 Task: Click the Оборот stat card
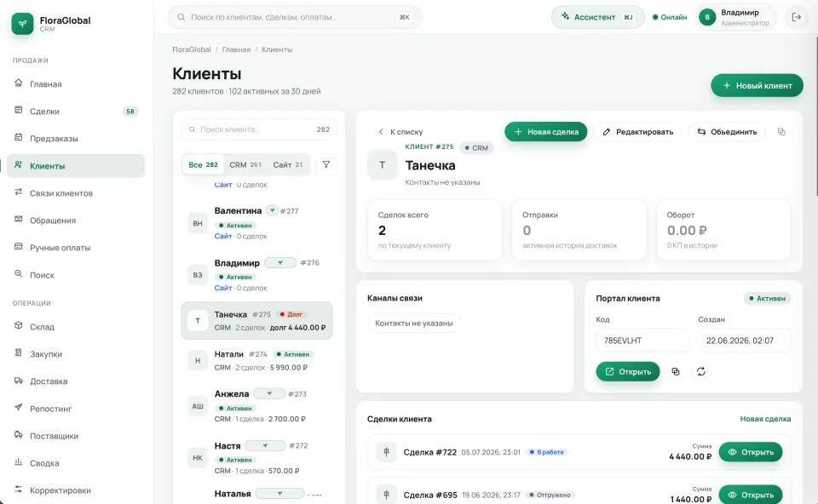pos(723,229)
